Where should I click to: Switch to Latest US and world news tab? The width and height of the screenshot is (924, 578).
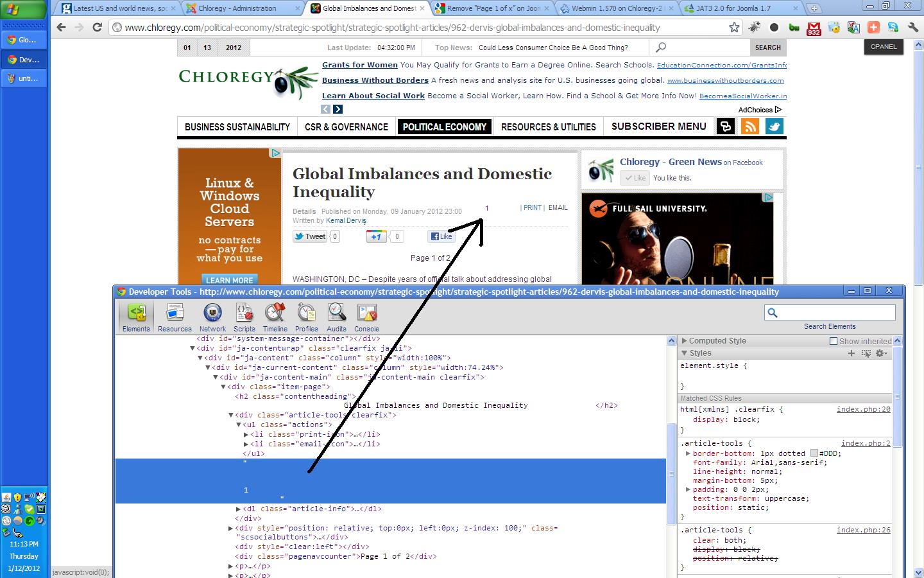point(116,8)
